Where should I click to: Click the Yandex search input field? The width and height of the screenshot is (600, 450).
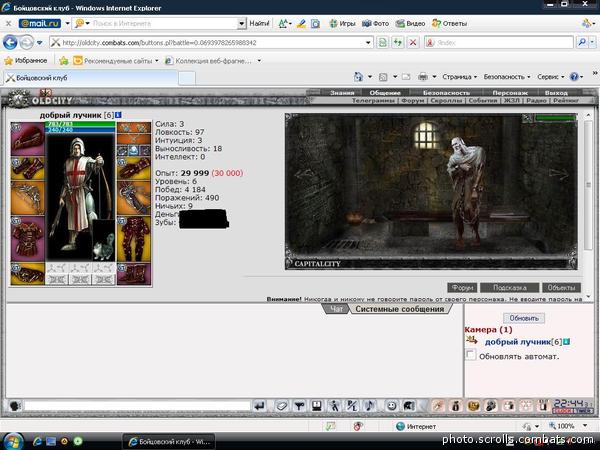[499, 42]
